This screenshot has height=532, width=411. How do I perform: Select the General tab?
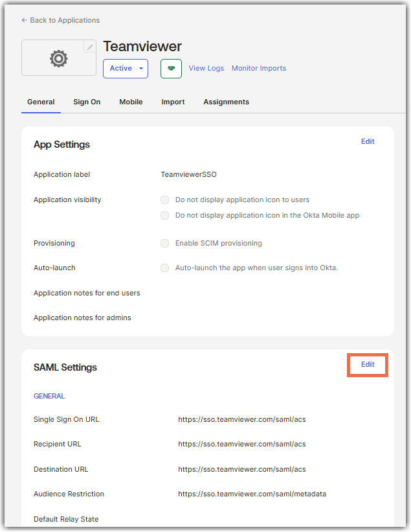click(x=41, y=102)
